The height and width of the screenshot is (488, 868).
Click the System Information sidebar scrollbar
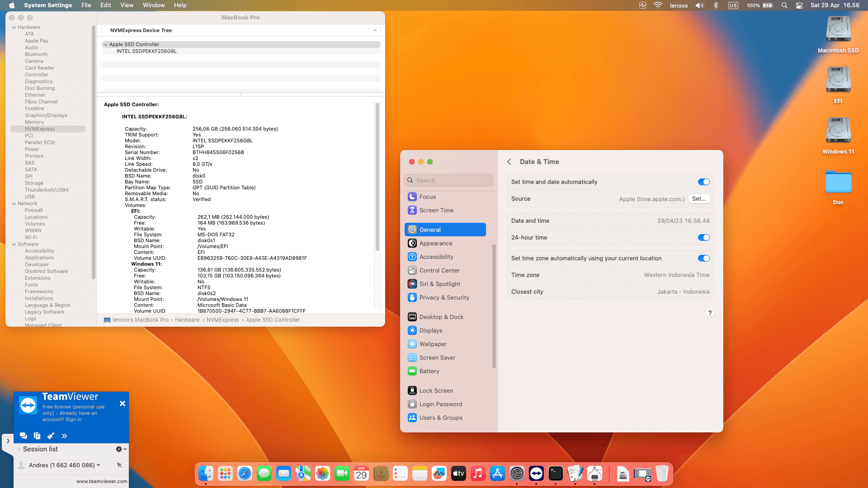pyautogui.click(x=94, y=153)
